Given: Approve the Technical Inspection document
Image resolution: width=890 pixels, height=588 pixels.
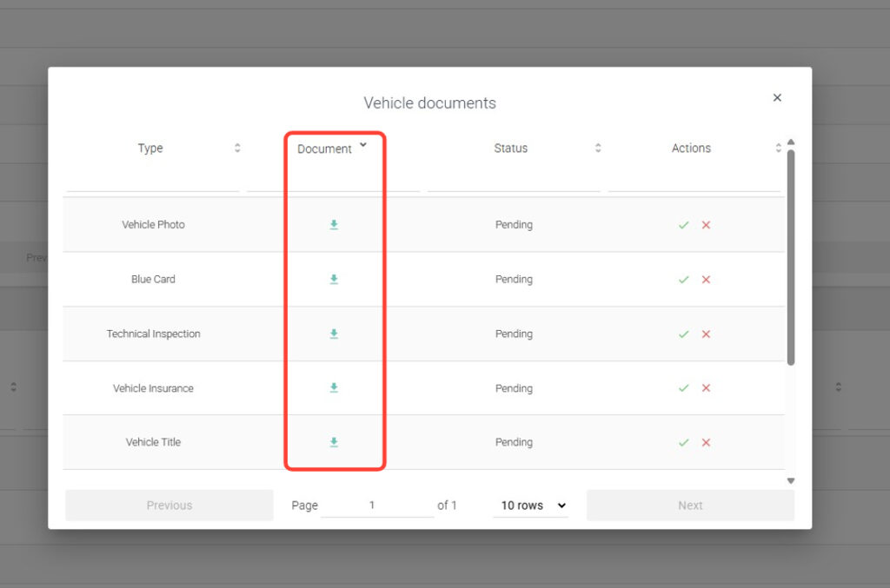Looking at the screenshot, I should pos(683,334).
